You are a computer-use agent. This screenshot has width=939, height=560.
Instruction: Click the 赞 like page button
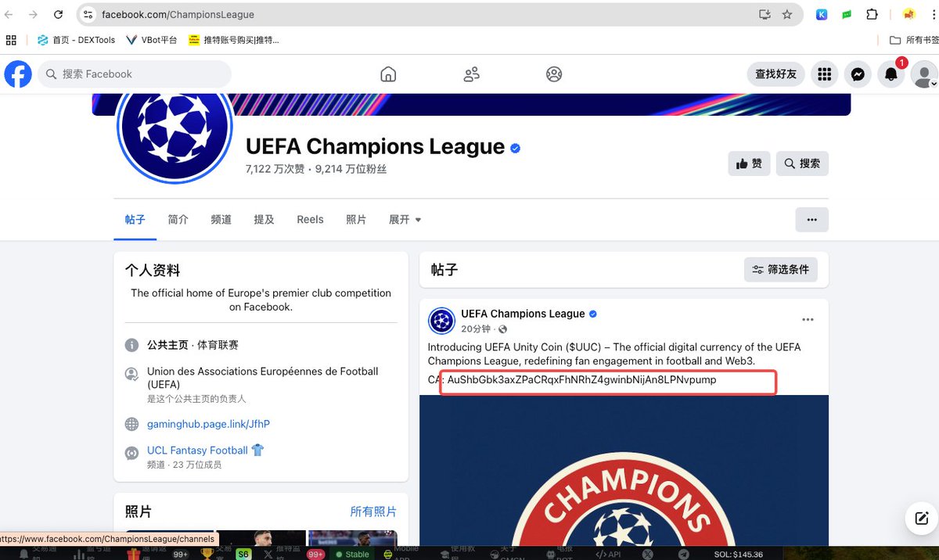pyautogui.click(x=749, y=163)
